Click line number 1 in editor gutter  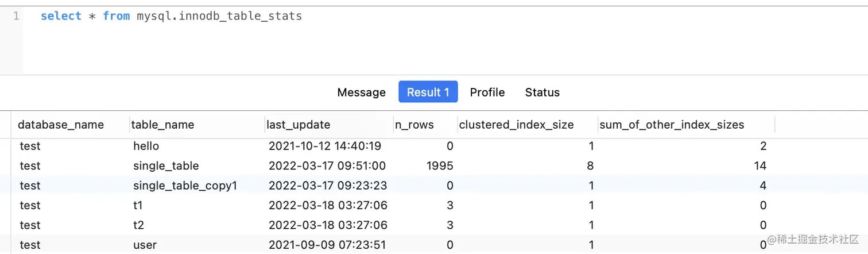[16, 16]
